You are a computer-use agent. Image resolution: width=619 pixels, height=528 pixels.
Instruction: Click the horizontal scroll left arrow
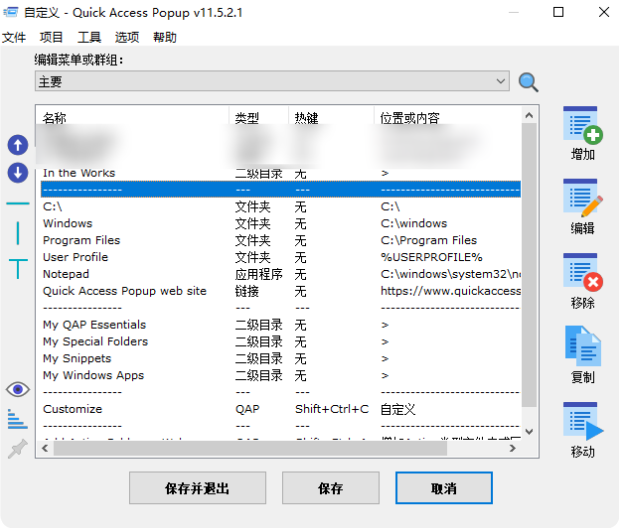(45, 448)
